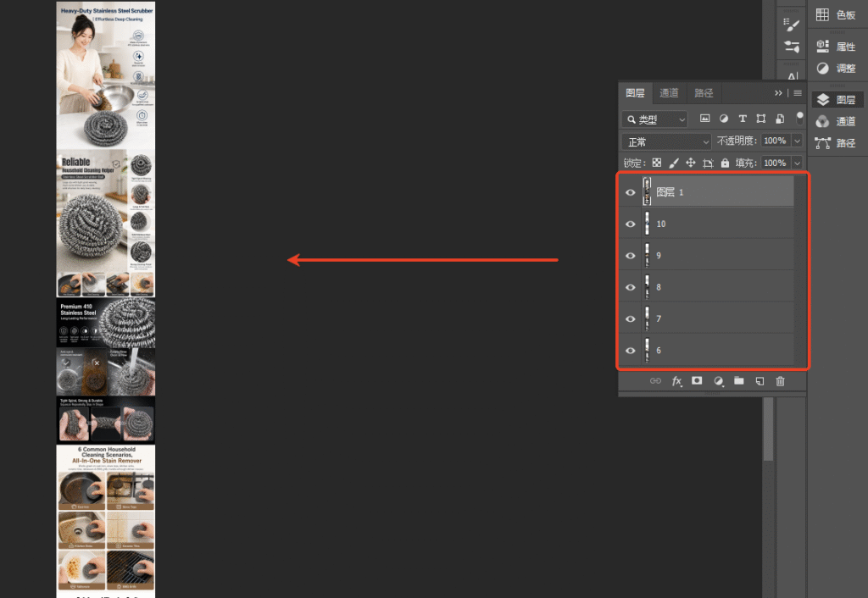The width and height of the screenshot is (868, 598).
Task: Filter layers by pixel image type
Action: pyautogui.click(x=704, y=119)
